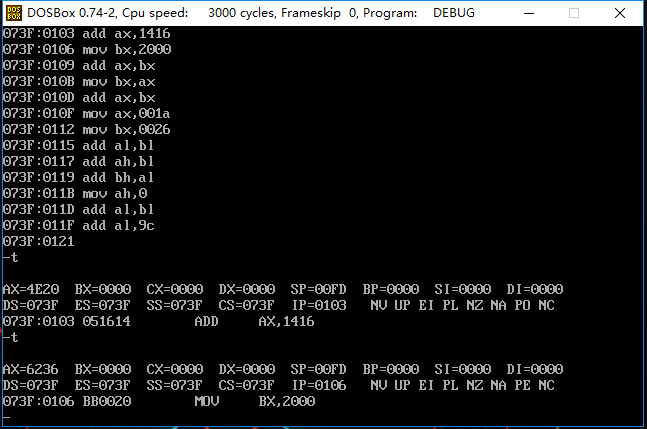The height and width of the screenshot is (429, 647).
Task: Click line '073F:010D add ax,bx'
Action: point(79,98)
